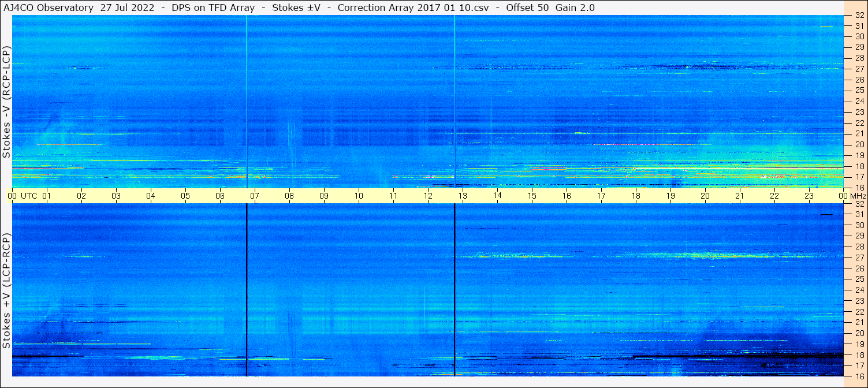868x388 pixels.
Task: Click the "00 UTC" start time label
Action: click(x=23, y=196)
